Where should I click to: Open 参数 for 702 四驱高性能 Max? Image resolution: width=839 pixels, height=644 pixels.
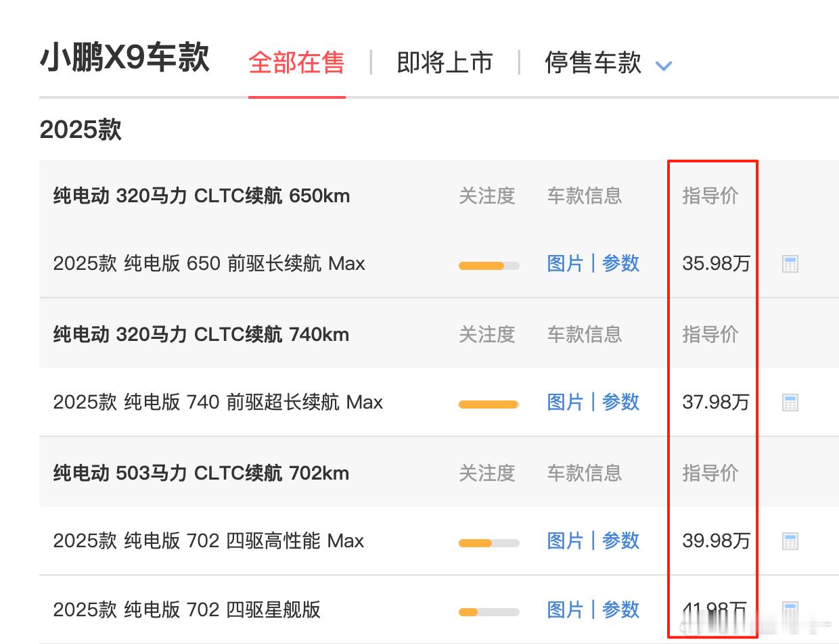coord(620,540)
